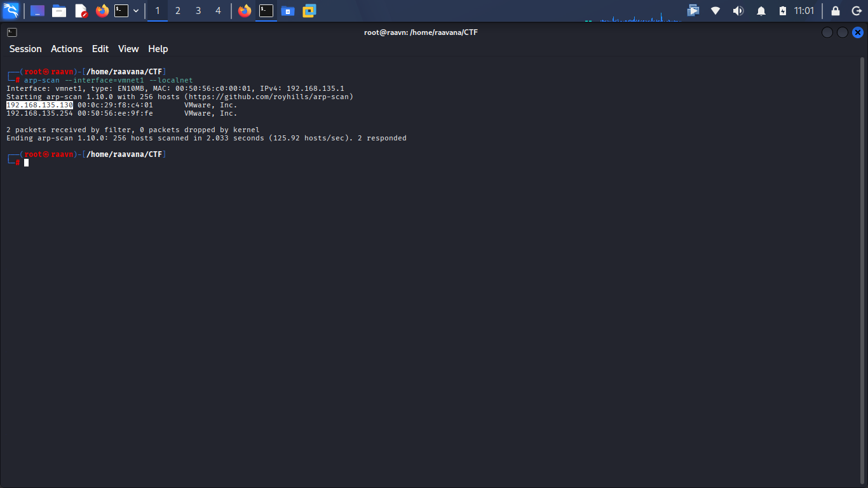Focus the Firefox window in taskbar

[x=245, y=11]
